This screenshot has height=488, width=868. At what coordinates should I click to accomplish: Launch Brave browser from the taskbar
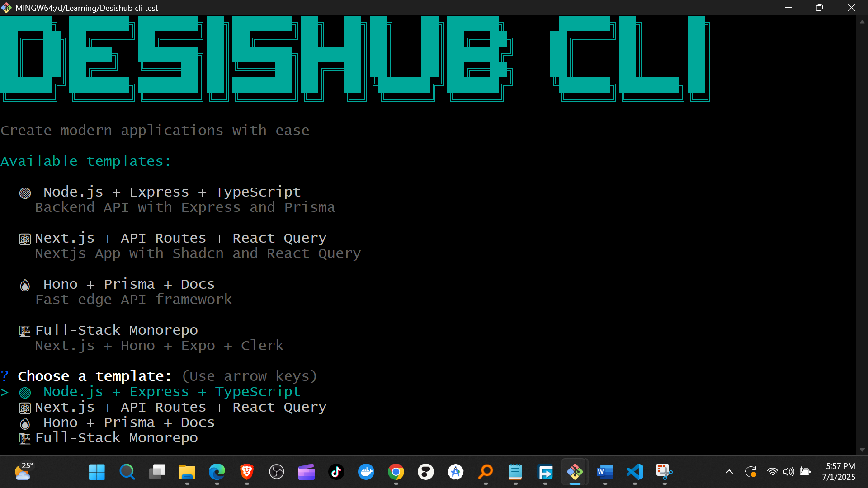[x=246, y=472]
